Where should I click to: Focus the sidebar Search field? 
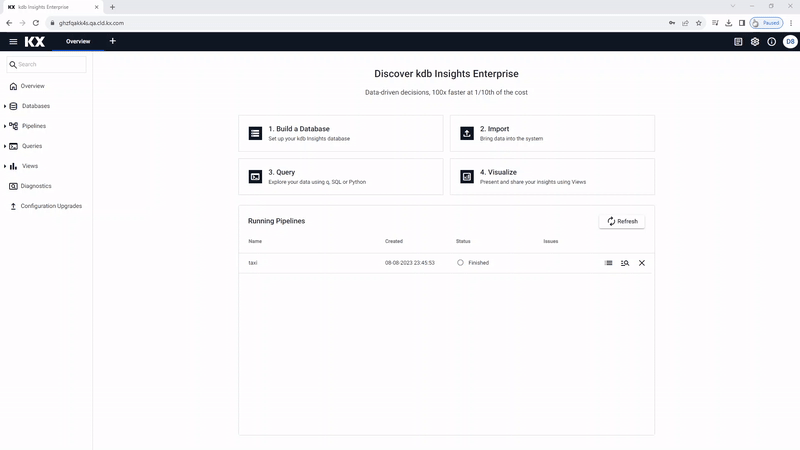tap(46, 64)
